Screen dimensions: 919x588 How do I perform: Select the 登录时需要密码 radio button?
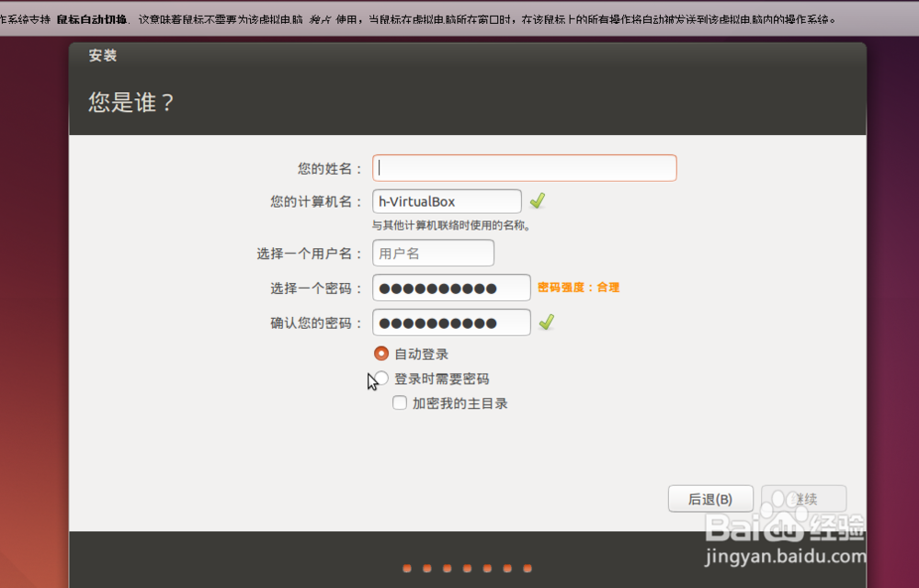click(381, 378)
